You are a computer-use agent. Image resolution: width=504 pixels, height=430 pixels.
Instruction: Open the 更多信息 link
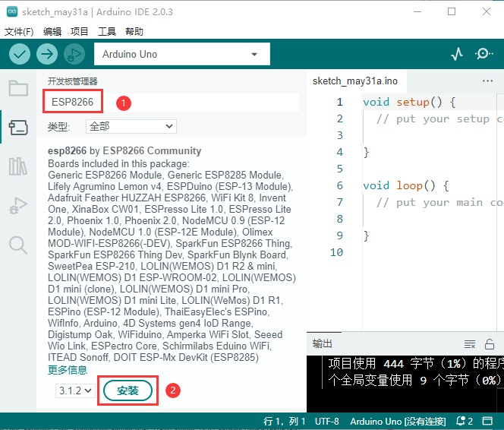tap(68, 370)
